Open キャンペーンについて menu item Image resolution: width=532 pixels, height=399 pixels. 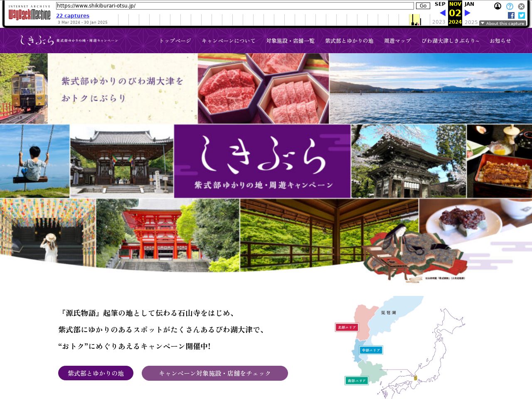(229, 41)
